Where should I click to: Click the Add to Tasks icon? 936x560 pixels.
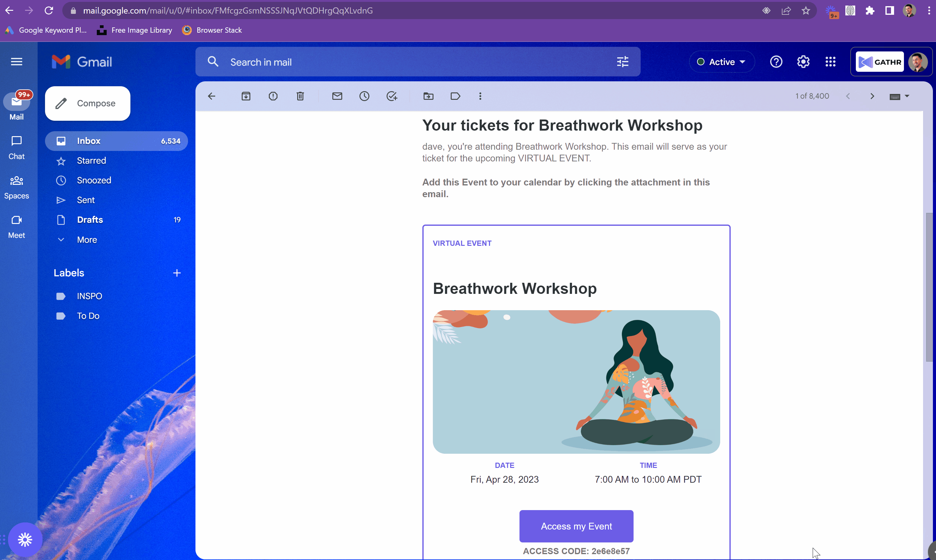[392, 96]
